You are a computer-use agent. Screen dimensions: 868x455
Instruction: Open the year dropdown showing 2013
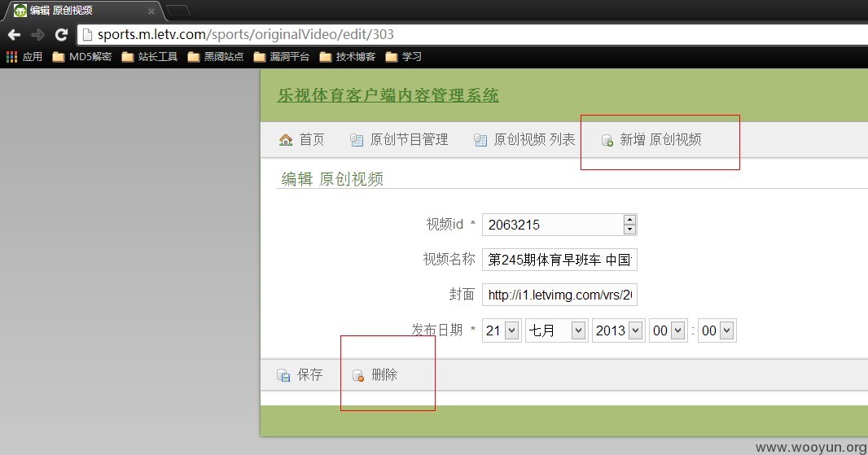(x=618, y=330)
